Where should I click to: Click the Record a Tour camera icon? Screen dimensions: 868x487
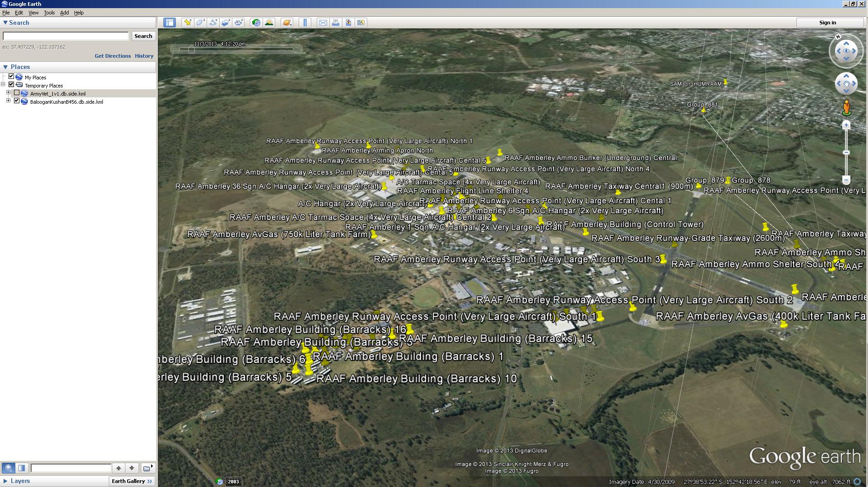239,23
